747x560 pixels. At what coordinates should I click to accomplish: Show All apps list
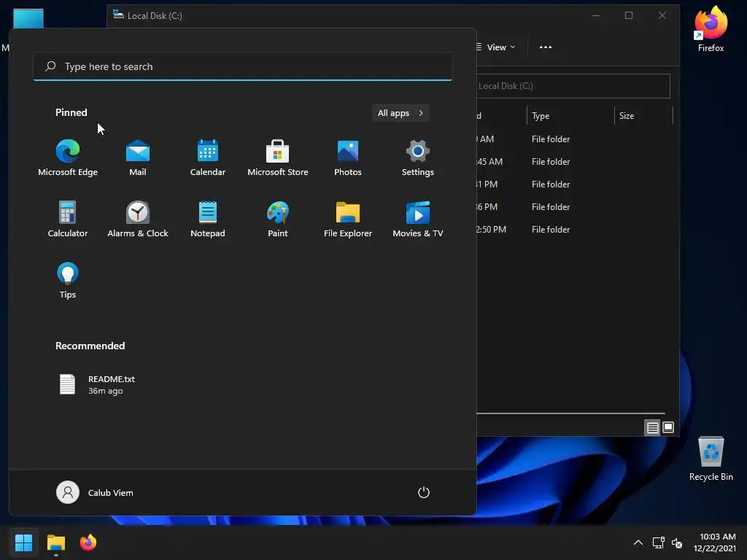click(x=400, y=113)
